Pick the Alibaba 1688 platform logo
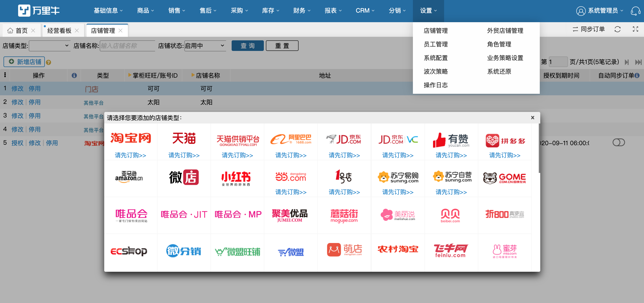The height and width of the screenshot is (303, 644). [291, 139]
